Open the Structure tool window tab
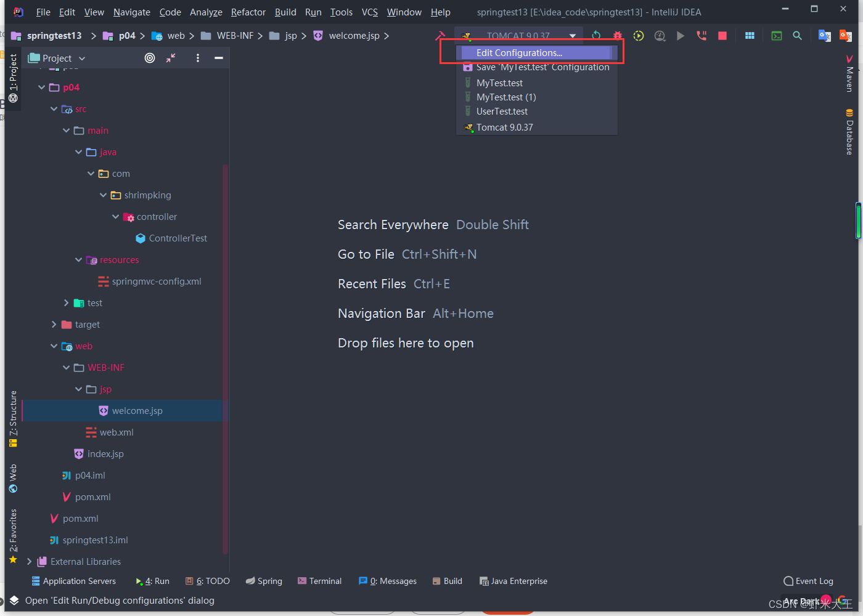This screenshot has width=863, height=616. pyautogui.click(x=13, y=419)
